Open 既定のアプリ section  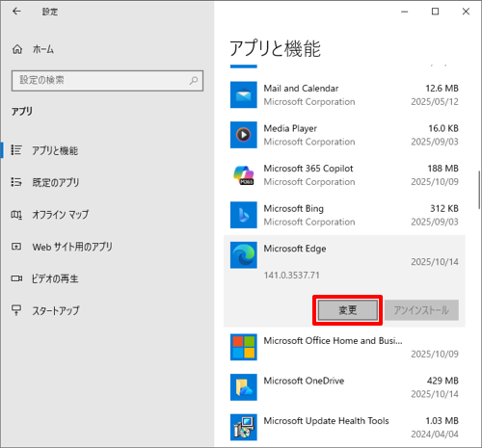pyautogui.click(x=55, y=182)
